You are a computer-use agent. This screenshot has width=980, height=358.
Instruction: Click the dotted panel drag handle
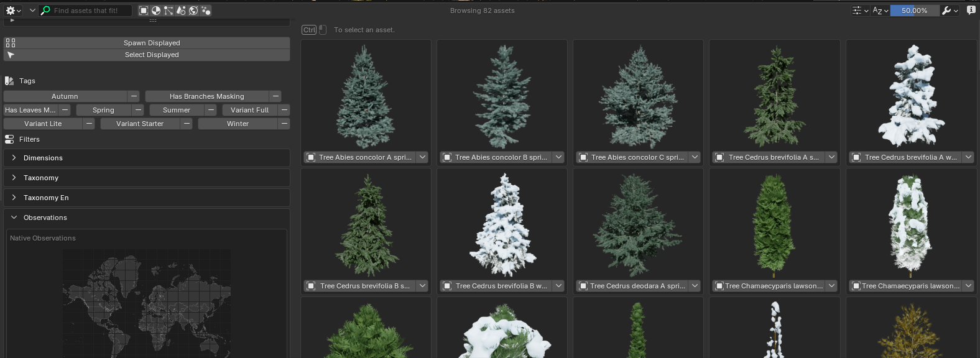[153, 21]
